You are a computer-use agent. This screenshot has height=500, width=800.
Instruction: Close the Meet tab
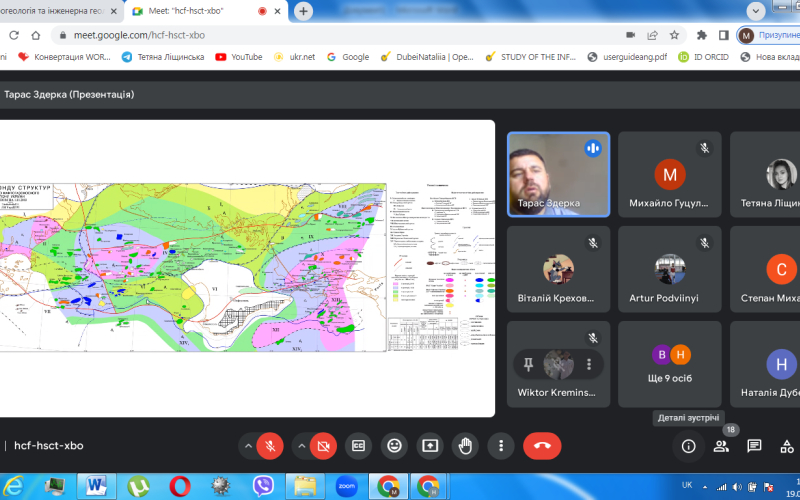(278, 11)
